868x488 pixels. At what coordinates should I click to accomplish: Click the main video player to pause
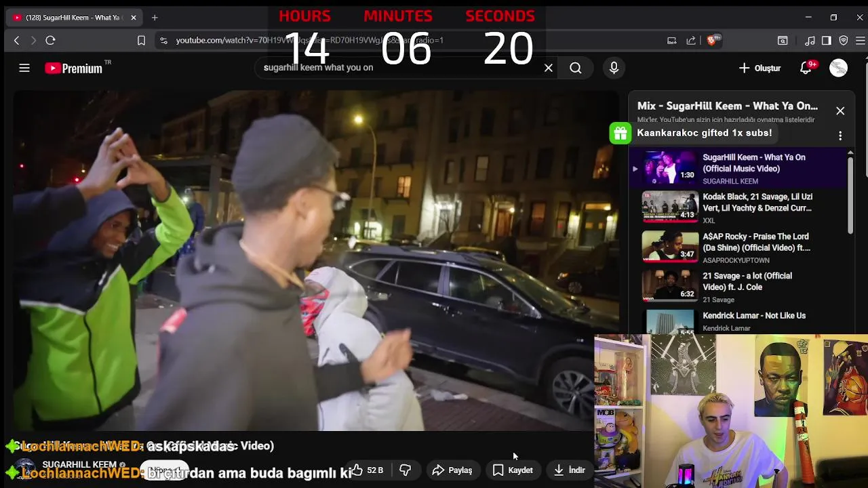coord(315,261)
